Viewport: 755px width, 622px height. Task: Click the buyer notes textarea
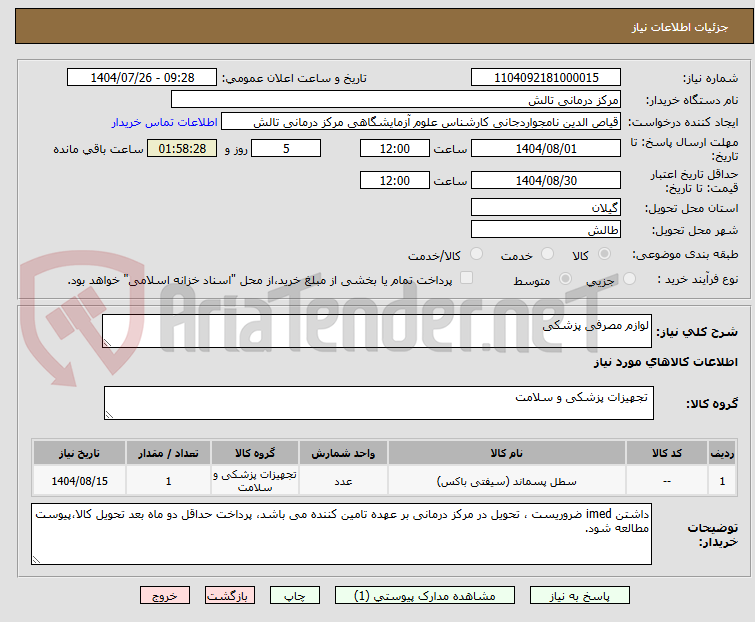point(341,534)
